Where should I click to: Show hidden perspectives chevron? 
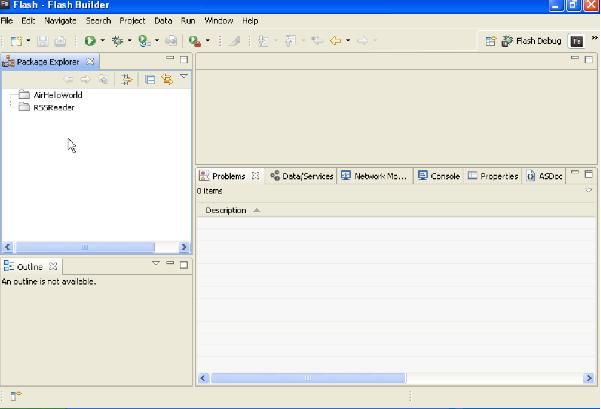pos(594,38)
